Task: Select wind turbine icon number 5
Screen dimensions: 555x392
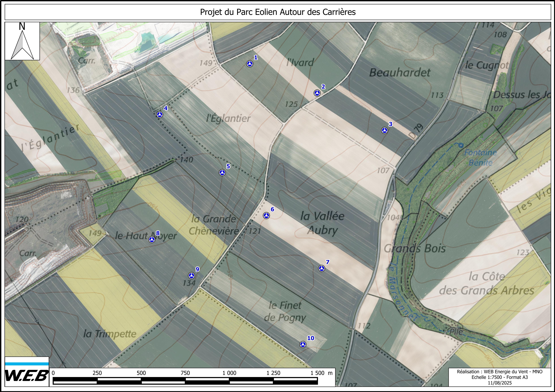Action: coord(222,172)
